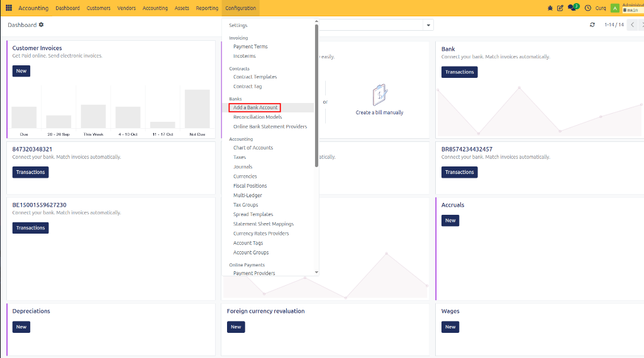Open Chart of Accounts
This screenshot has width=644, height=358.
tap(253, 148)
